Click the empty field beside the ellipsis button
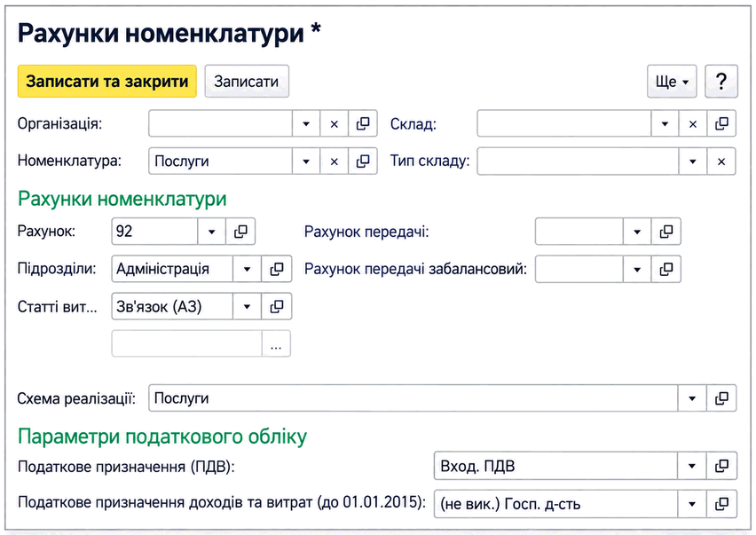This screenshot has height=535, width=756. click(x=186, y=343)
